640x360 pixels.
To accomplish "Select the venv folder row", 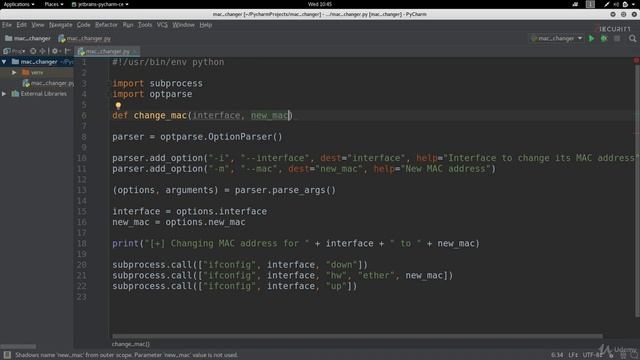I will (37, 72).
